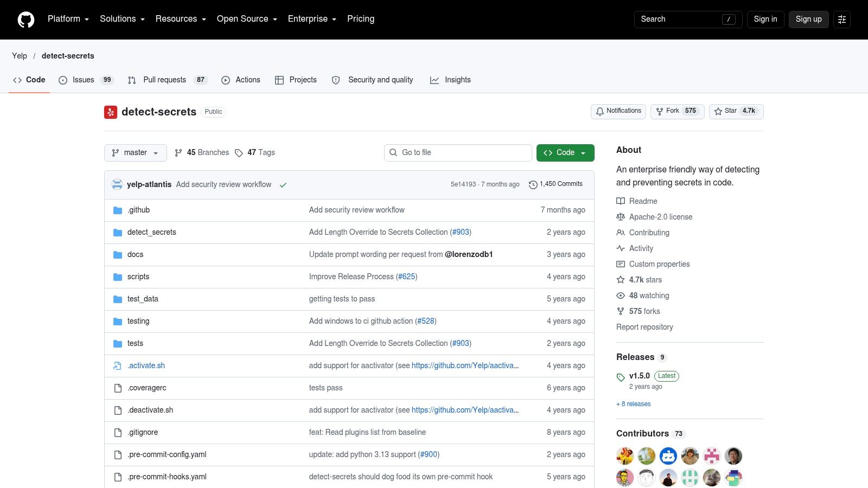Screen dimensions: 868x488
Task: Switch to the Issues tab
Action: point(86,80)
